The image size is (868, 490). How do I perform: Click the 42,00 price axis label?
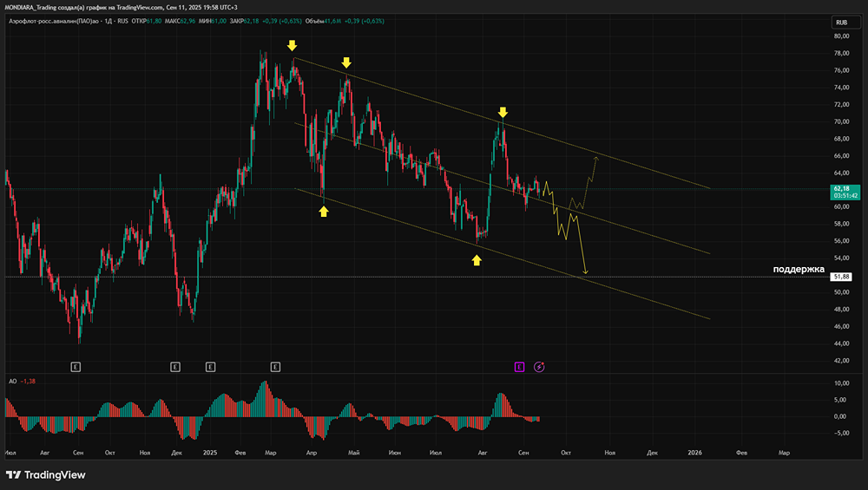(x=841, y=361)
